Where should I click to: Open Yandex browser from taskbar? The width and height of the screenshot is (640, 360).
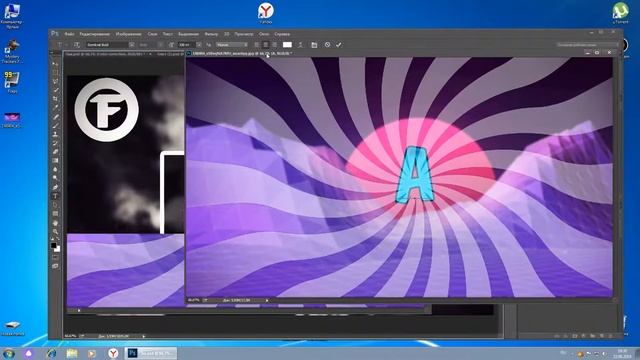point(113,353)
